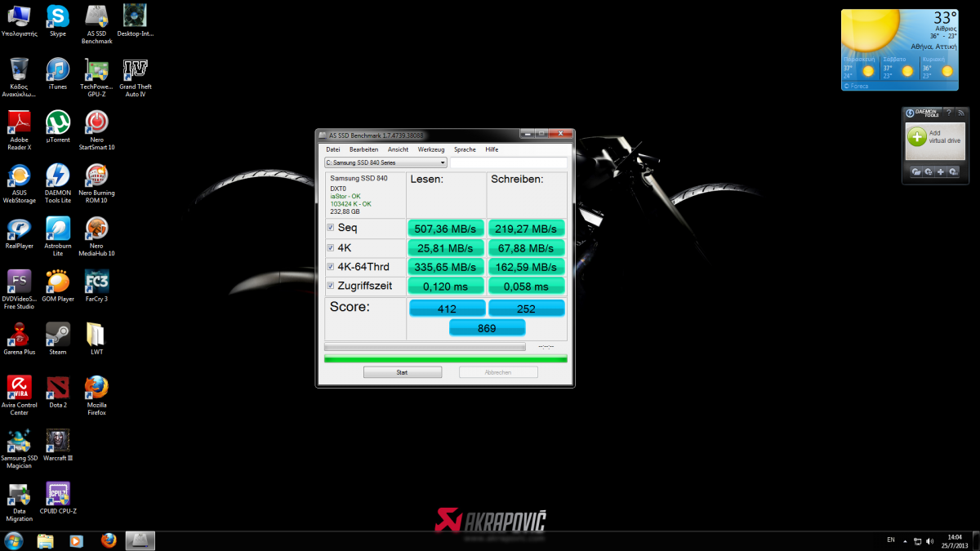The width and height of the screenshot is (980, 551).
Task: Uncheck the Seq benchmark test
Action: pyautogui.click(x=330, y=228)
